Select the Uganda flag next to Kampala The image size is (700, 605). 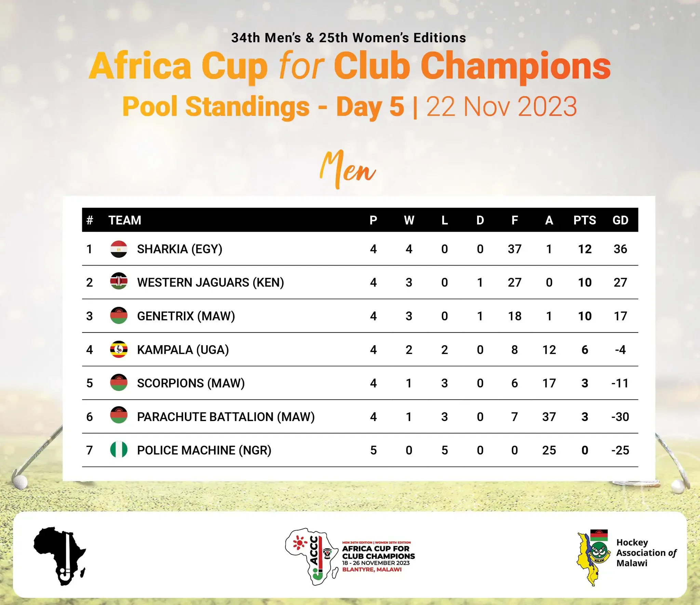pos(119,349)
